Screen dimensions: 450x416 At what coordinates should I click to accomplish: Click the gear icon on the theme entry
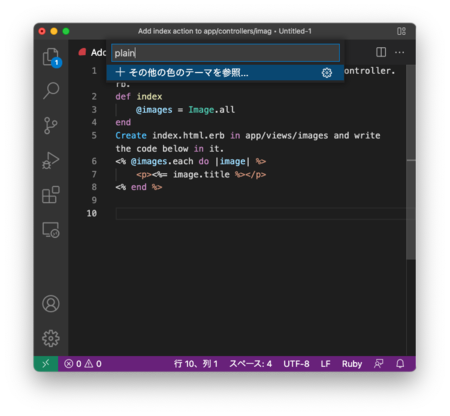[327, 73]
